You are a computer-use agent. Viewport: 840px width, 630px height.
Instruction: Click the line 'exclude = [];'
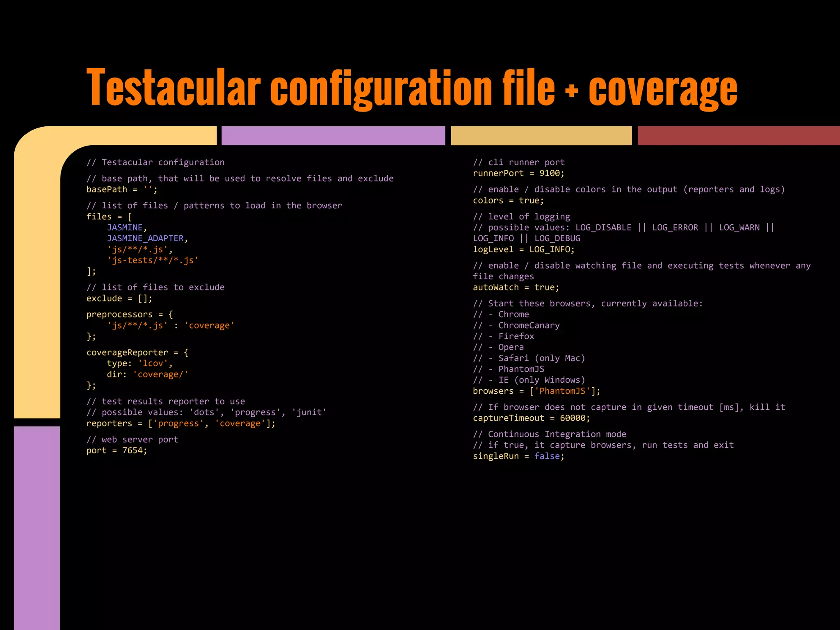[119, 299]
